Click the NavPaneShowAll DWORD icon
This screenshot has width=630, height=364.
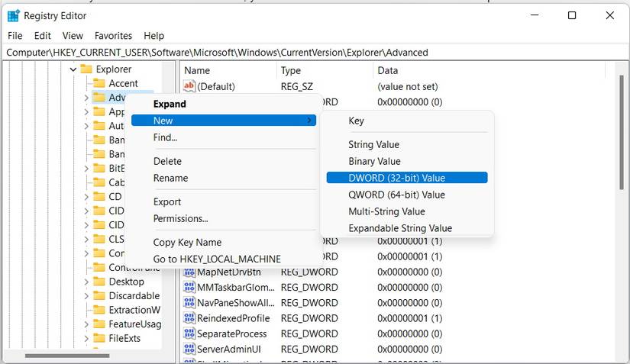(189, 303)
